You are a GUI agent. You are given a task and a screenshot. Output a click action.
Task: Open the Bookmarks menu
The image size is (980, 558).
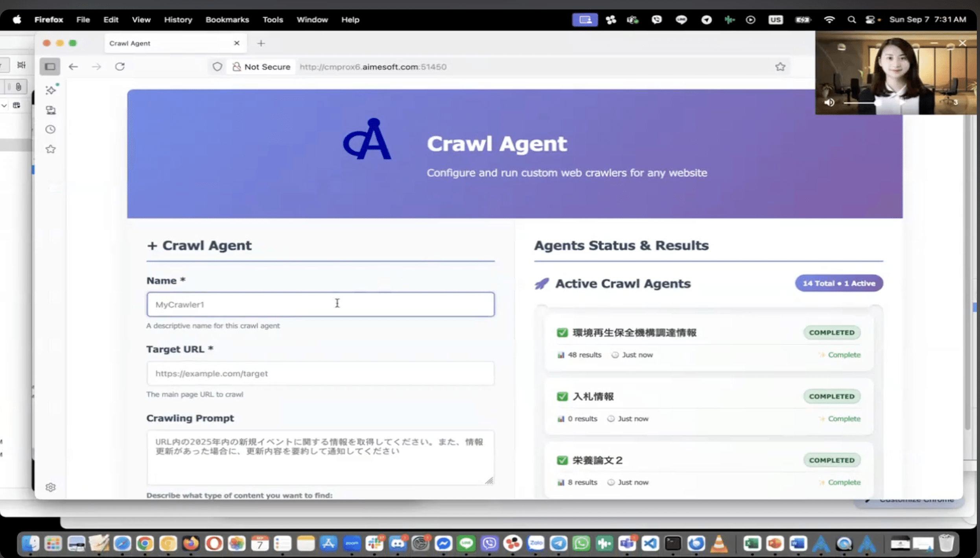click(227, 20)
